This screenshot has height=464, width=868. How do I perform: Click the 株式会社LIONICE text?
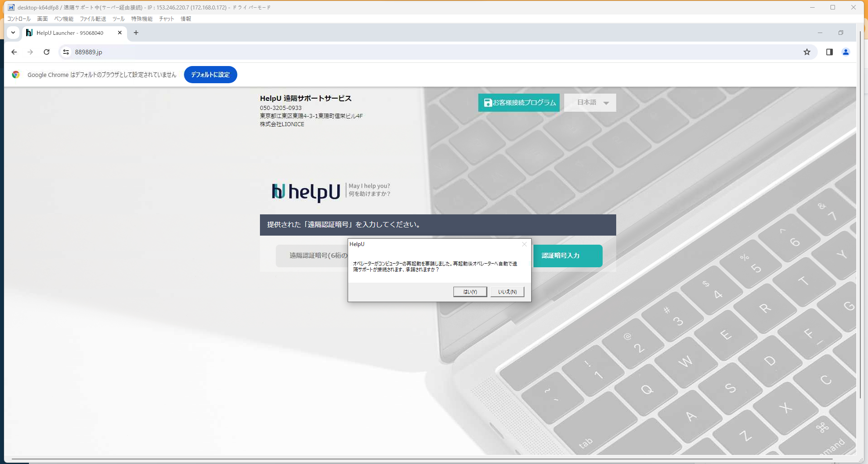(x=282, y=124)
